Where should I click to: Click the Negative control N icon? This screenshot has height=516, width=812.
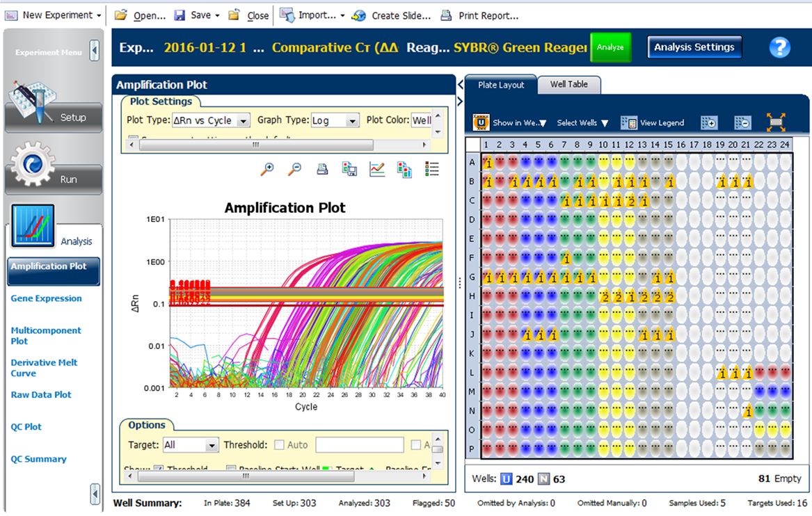pos(543,478)
